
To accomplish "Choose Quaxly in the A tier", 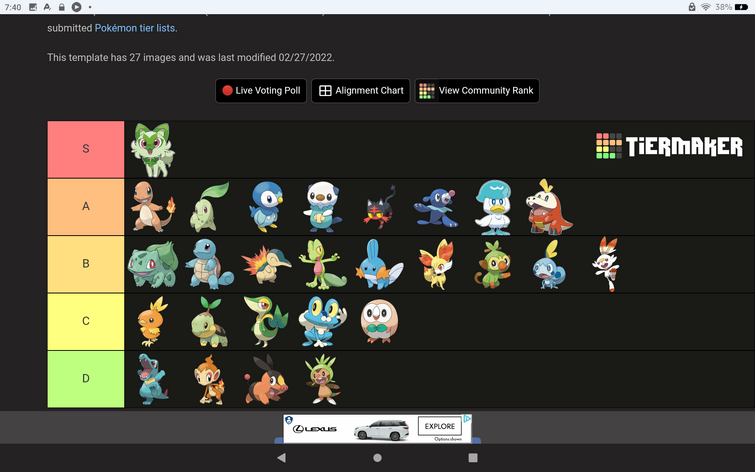I will tap(493, 207).
